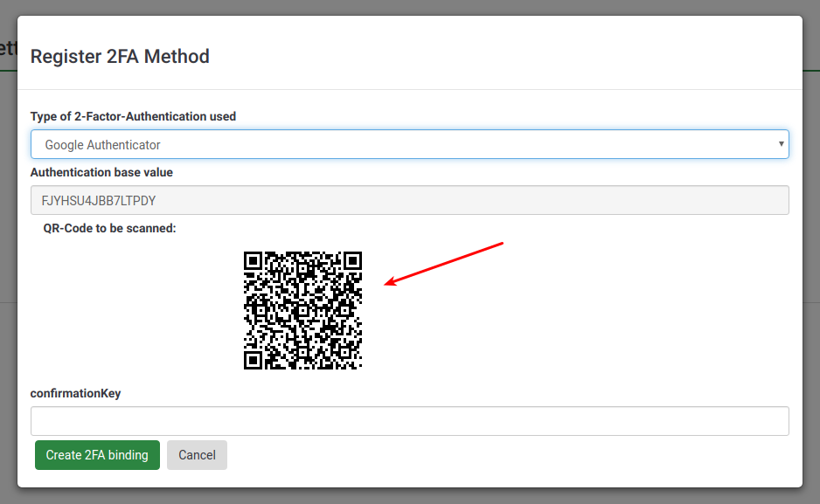Click the 'QR-Code to be scanned:' label
Screen dimensions: 820x504
[109, 228]
